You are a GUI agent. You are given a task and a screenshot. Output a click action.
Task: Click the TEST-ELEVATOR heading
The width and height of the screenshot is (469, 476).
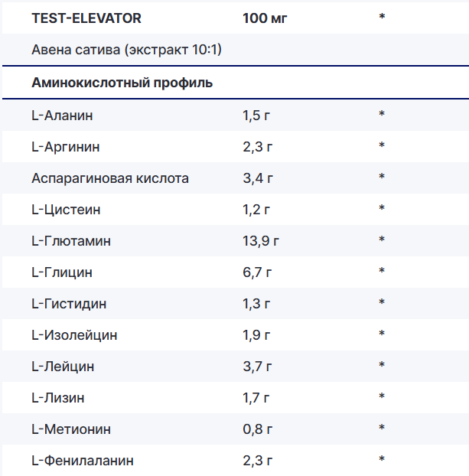click(86, 18)
